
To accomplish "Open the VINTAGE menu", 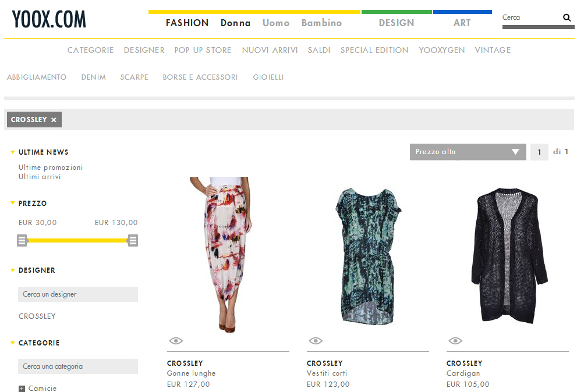I will pyautogui.click(x=493, y=50).
